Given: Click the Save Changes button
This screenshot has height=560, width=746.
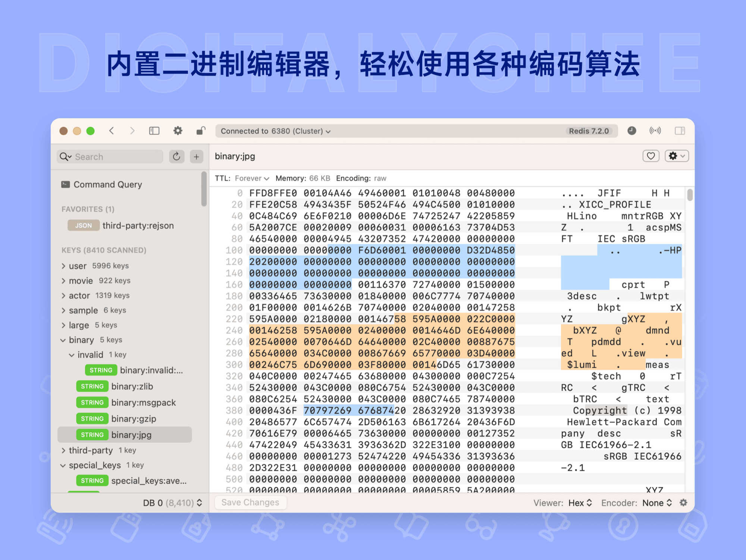Looking at the screenshot, I should point(250,502).
